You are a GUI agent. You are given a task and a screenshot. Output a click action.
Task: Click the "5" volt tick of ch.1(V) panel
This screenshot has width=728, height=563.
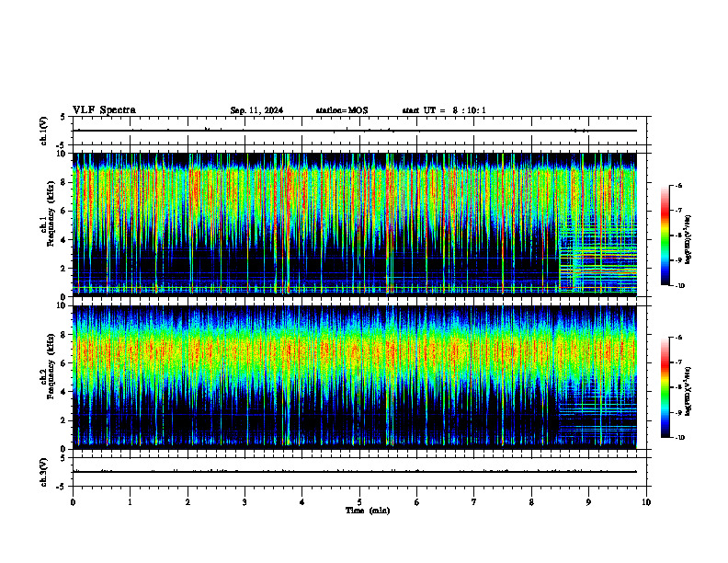63,117
